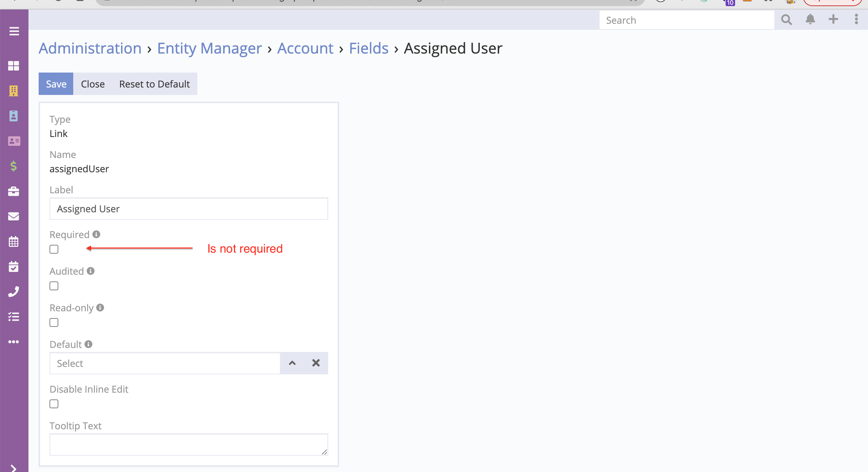The image size is (868, 472).
Task: Expand the sidebar with the bottom chevron
Action: [x=14, y=469]
